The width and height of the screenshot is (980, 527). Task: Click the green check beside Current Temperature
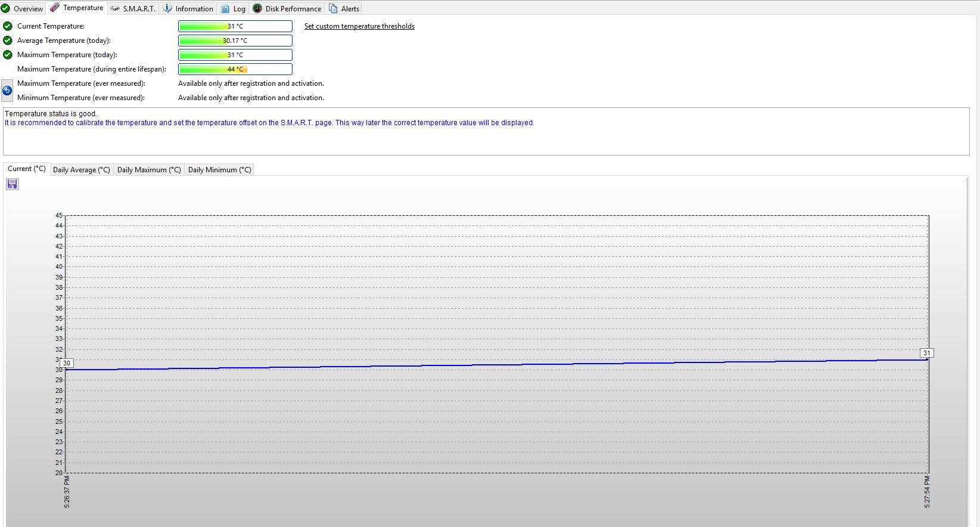click(x=8, y=26)
